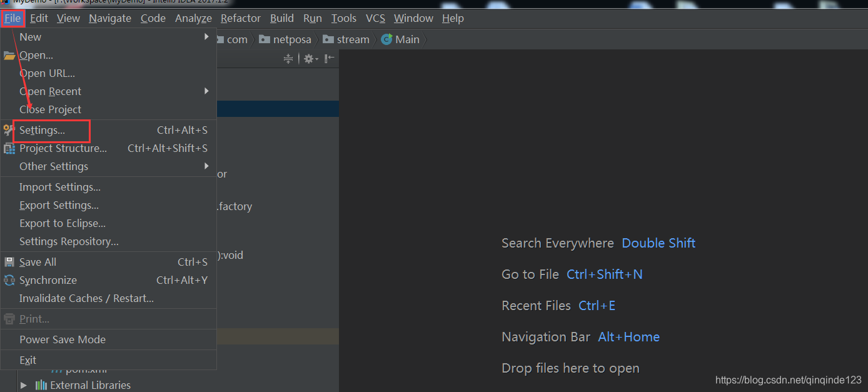Click the Main class breadcrumb
Screen dimensions: 868x392
pos(407,39)
